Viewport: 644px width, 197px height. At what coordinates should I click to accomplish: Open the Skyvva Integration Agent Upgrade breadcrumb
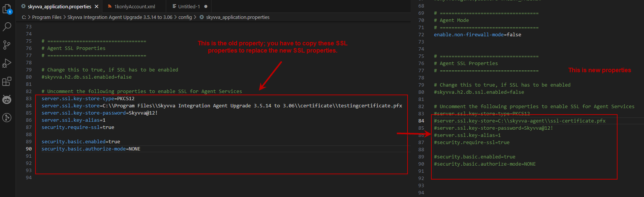click(x=120, y=17)
